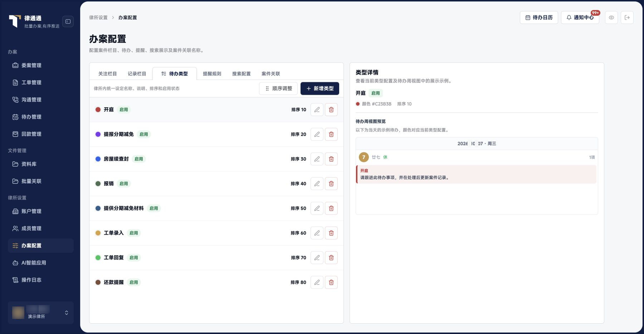Image resolution: width=644 pixels, height=334 pixels.
Task: Open 资料库 in the sidebar
Action: pyautogui.click(x=41, y=164)
